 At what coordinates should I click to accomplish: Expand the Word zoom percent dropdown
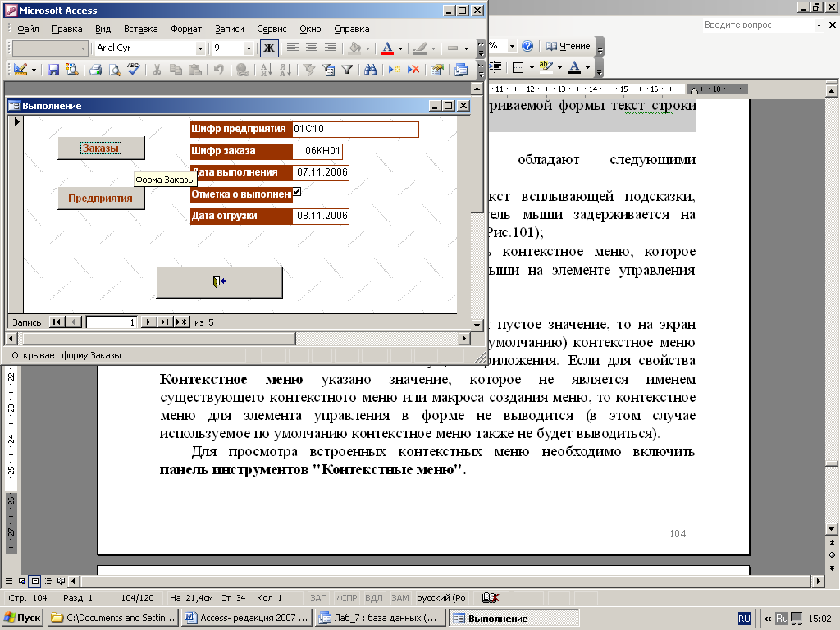coord(512,46)
